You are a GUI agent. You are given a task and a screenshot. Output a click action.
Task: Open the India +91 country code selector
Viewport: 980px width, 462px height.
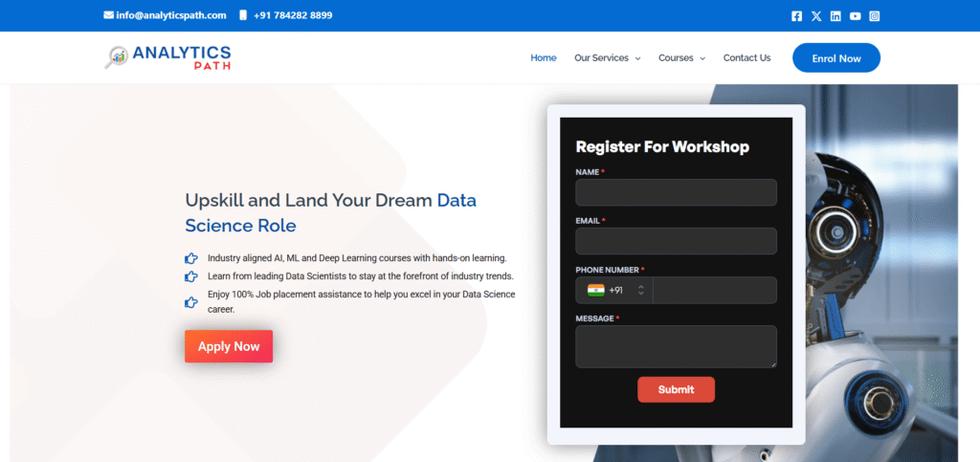(x=614, y=290)
